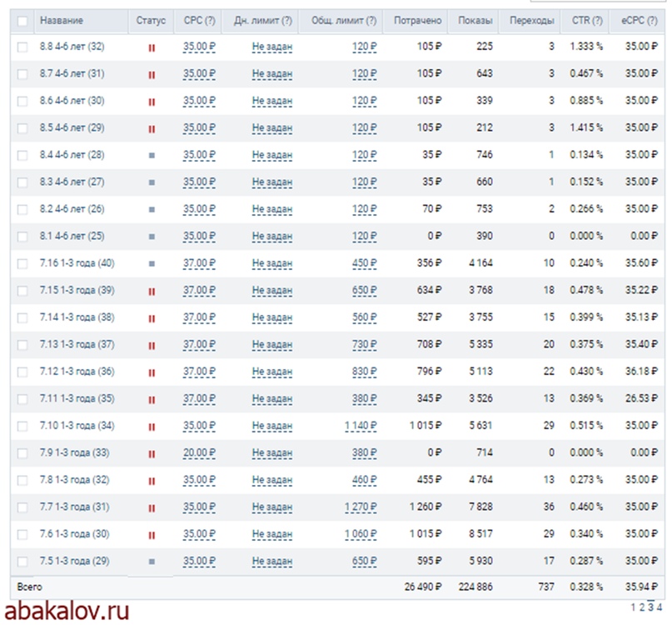Sort by Потрачено column header
The height and width of the screenshot is (625, 672).
coord(417,20)
